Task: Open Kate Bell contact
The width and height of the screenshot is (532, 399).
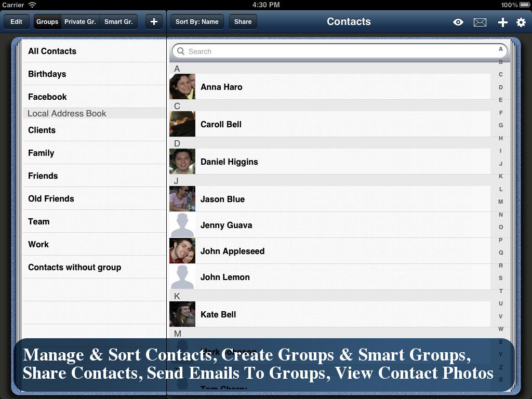Action: 330,314
